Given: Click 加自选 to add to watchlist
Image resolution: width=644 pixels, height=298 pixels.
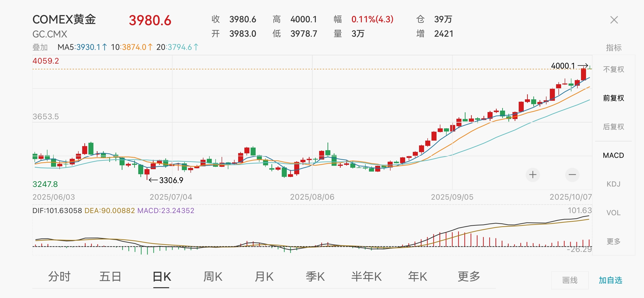Looking at the screenshot, I should click(x=610, y=280).
